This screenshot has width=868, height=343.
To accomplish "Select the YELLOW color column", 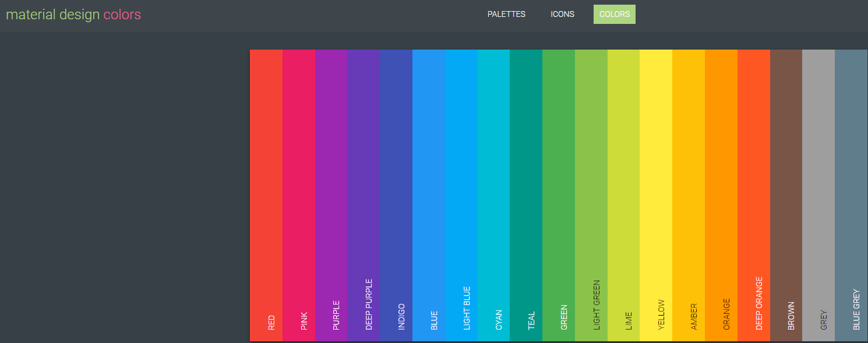I will [x=656, y=195].
